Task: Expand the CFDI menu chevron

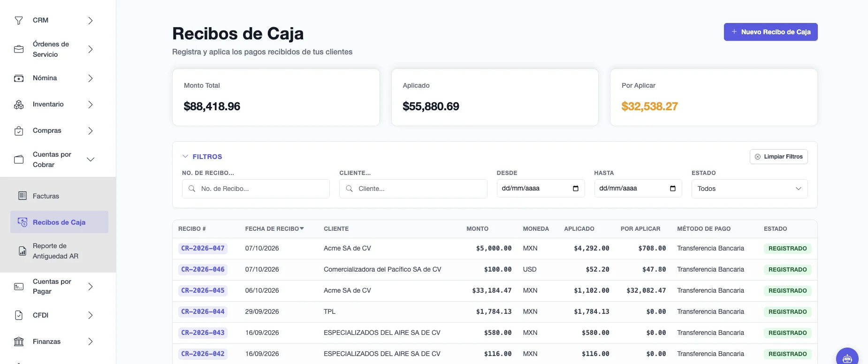Action: point(91,315)
